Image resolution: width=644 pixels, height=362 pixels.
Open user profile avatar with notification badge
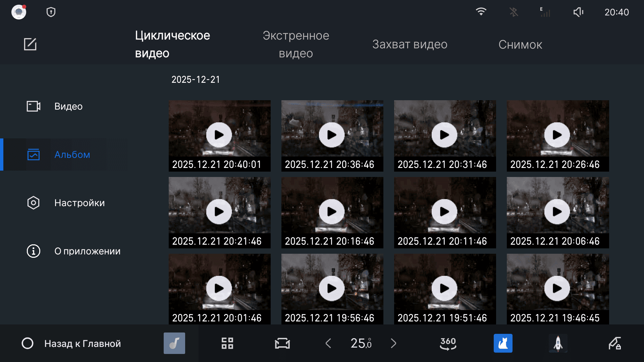[x=19, y=12]
